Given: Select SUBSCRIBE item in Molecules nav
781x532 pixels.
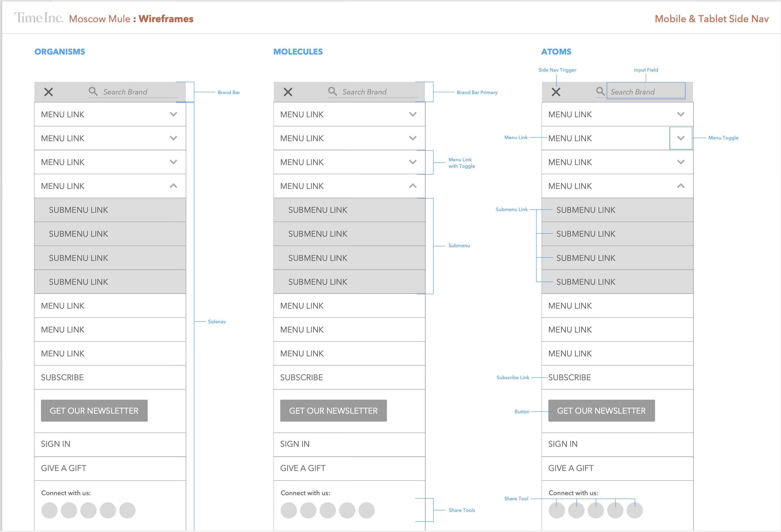Looking at the screenshot, I should pyautogui.click(x=301, y=377).
